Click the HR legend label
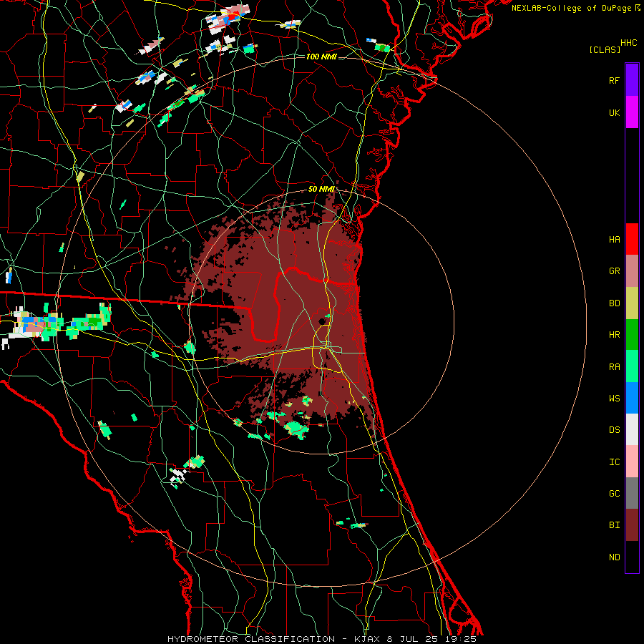Image resolution: width=644 pixels, height=644 pixels. (x=614, y=335)
